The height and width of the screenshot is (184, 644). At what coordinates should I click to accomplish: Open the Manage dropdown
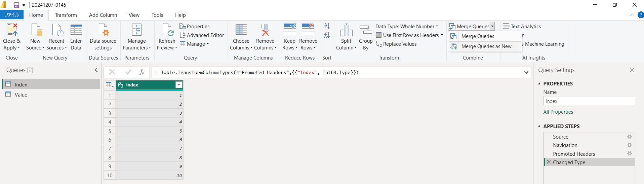(194, 44)
